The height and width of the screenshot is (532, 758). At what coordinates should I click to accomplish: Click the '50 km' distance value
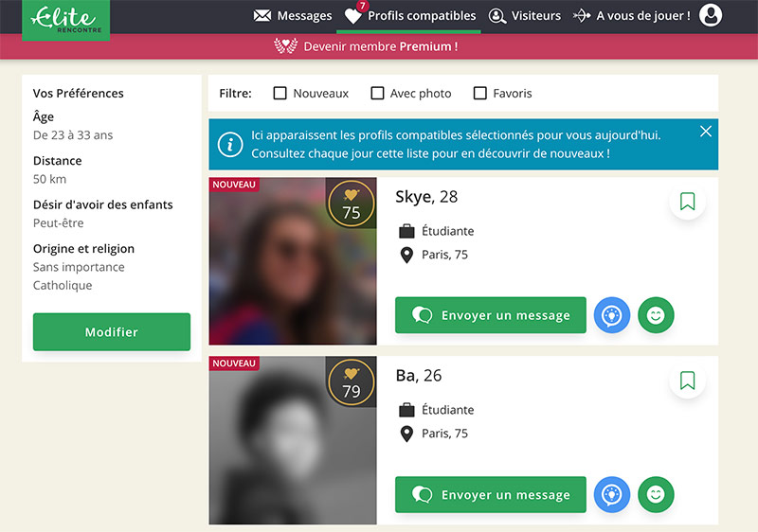50,179
